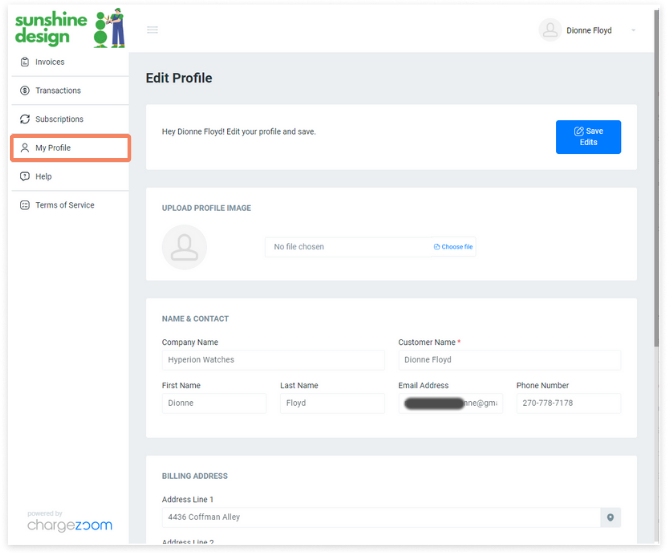Click the Email Address input field
The image size is (668, 553).
pyautogui.click(x=450, y=403)
